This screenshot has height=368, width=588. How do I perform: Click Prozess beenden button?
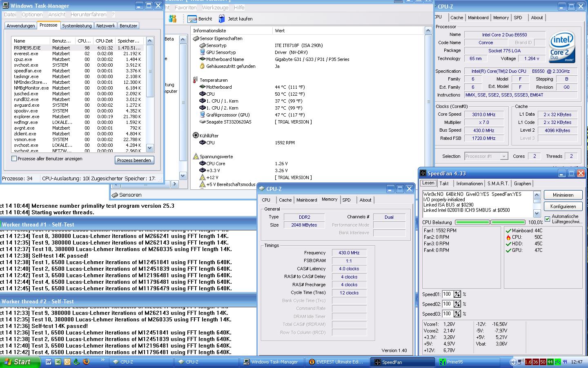(x=134, y=160)
